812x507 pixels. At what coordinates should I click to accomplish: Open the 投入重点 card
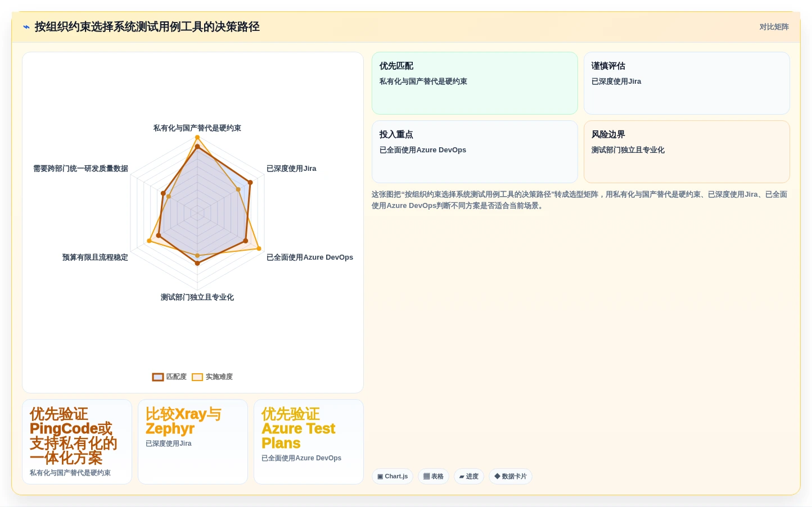475,152
